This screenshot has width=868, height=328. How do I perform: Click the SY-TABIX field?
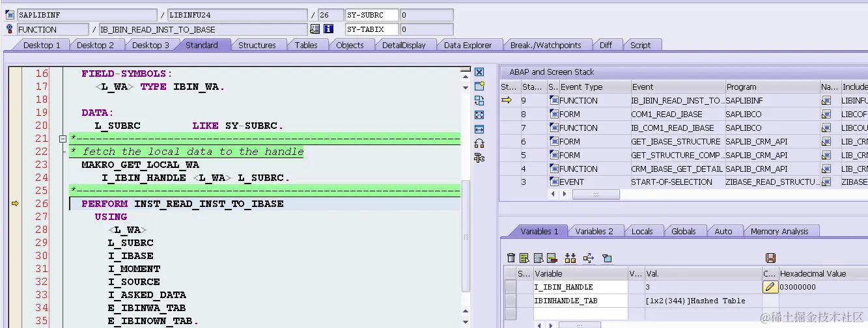[x=371, y=29]
